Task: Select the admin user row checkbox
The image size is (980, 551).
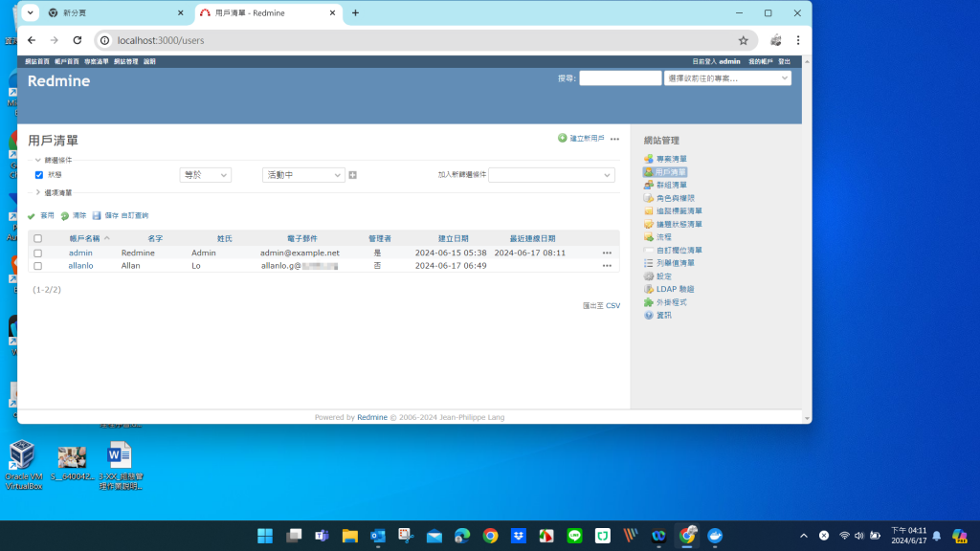Action: pos(37,253)
